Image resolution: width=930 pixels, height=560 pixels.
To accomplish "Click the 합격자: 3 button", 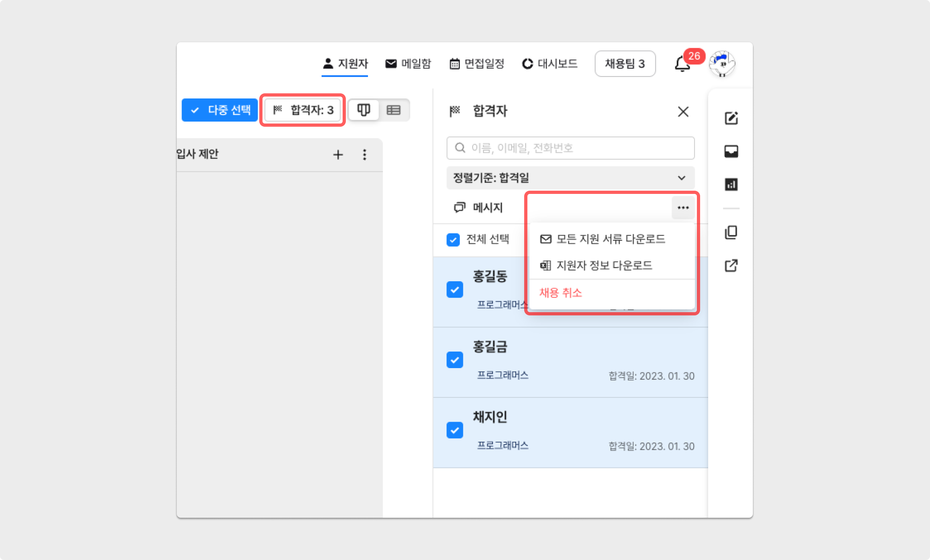I will (303, 110).
